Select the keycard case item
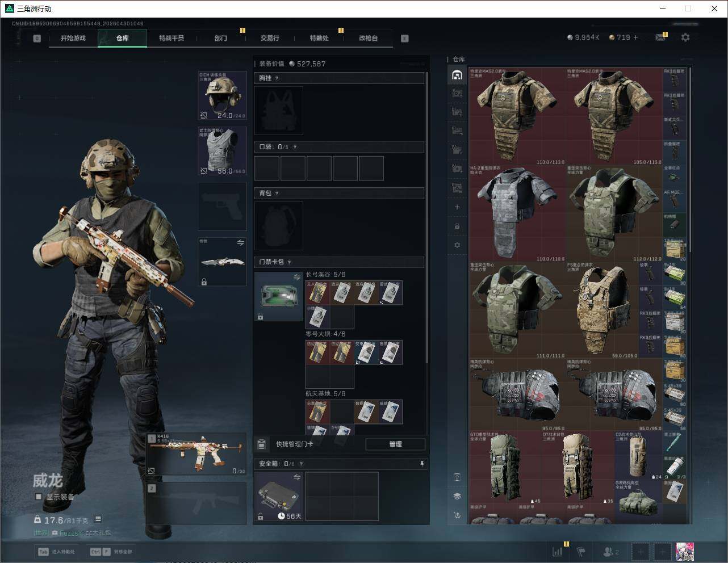728x563 pixels. (x=279, y=296)
